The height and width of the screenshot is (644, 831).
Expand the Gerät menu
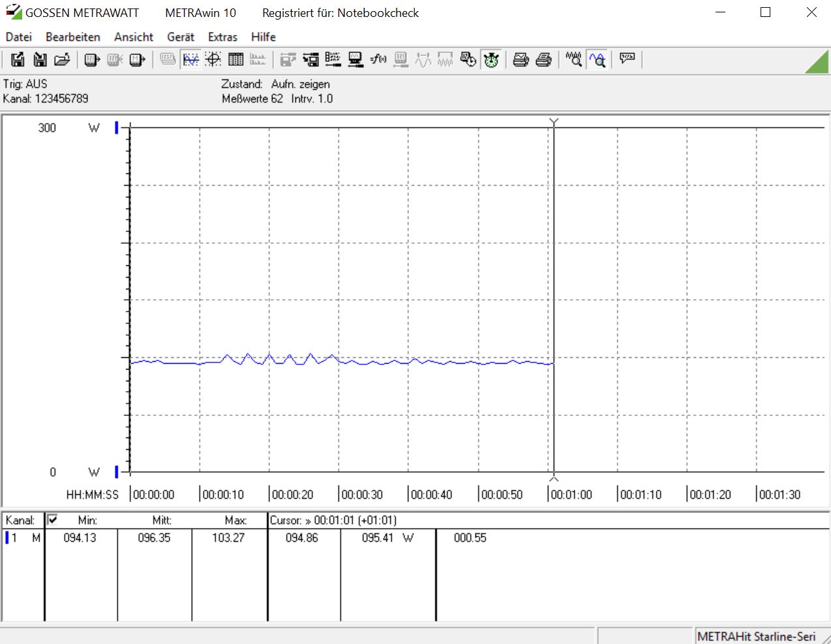click(180, 37)
